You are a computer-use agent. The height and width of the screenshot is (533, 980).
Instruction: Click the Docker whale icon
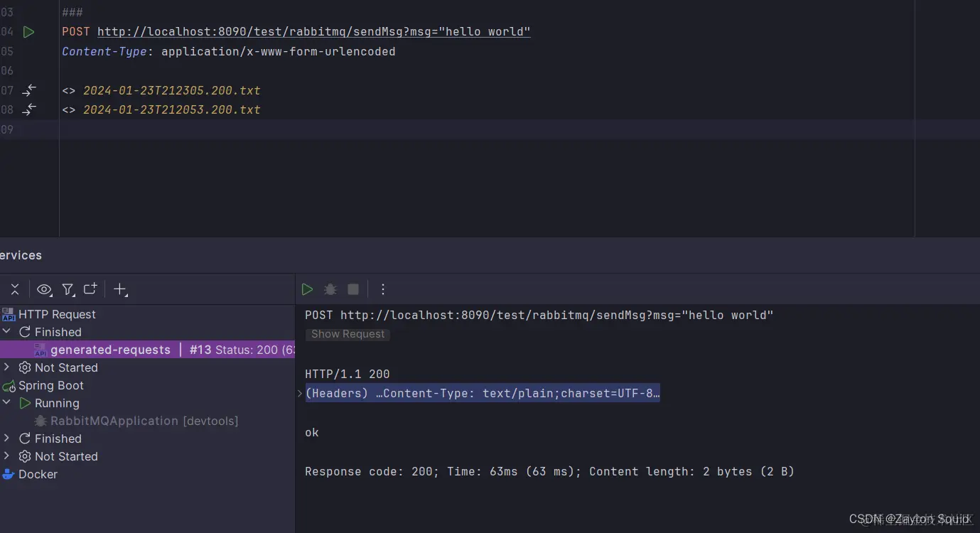(x=9, y=474)
